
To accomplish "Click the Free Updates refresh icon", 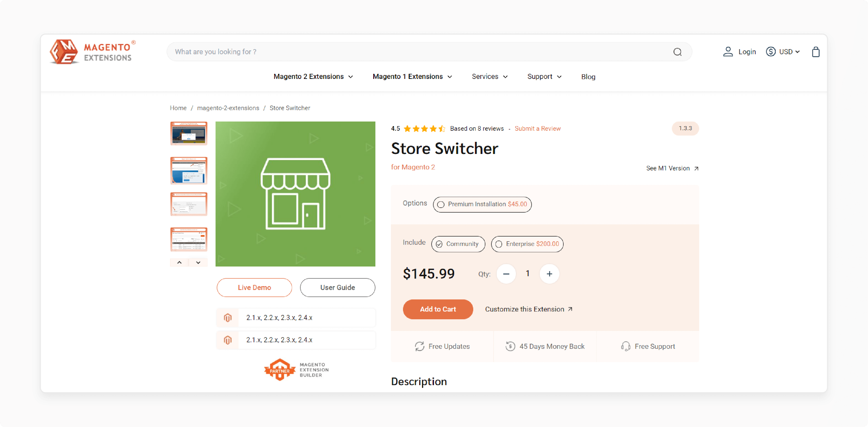I will click(x=419, y=346).
